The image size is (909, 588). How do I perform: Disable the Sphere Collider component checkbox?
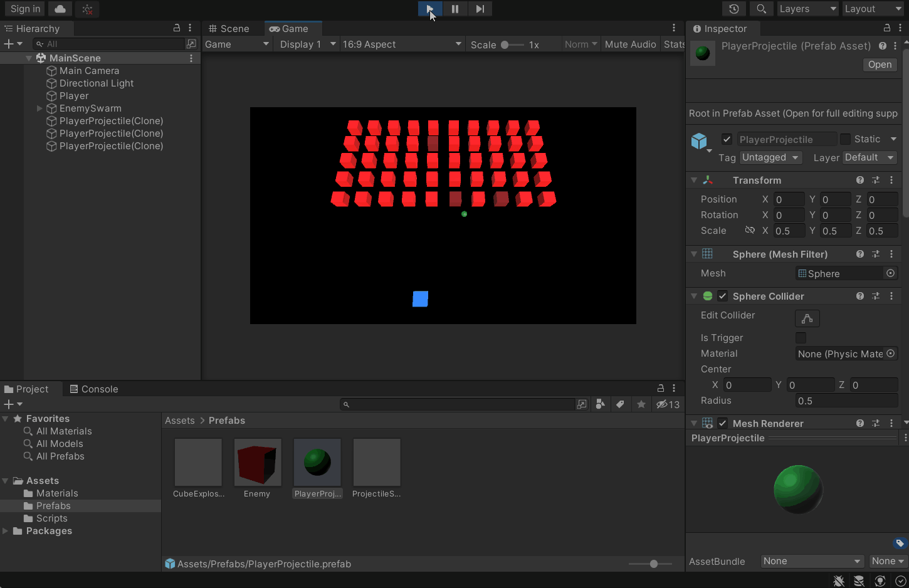[x=723, y=296]
